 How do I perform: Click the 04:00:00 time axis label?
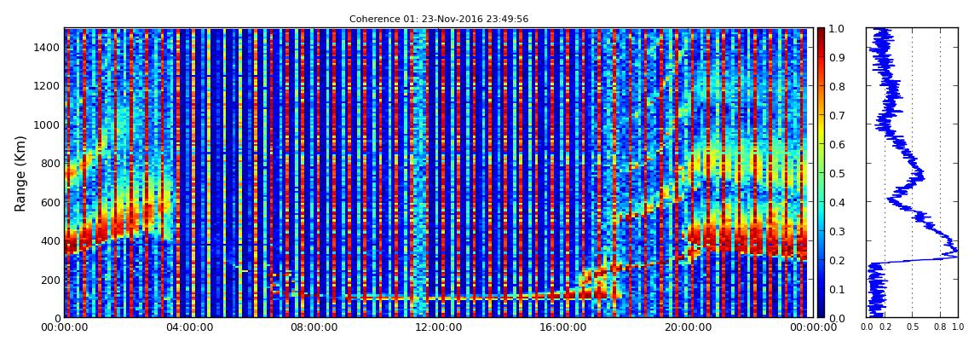point(188,327)
